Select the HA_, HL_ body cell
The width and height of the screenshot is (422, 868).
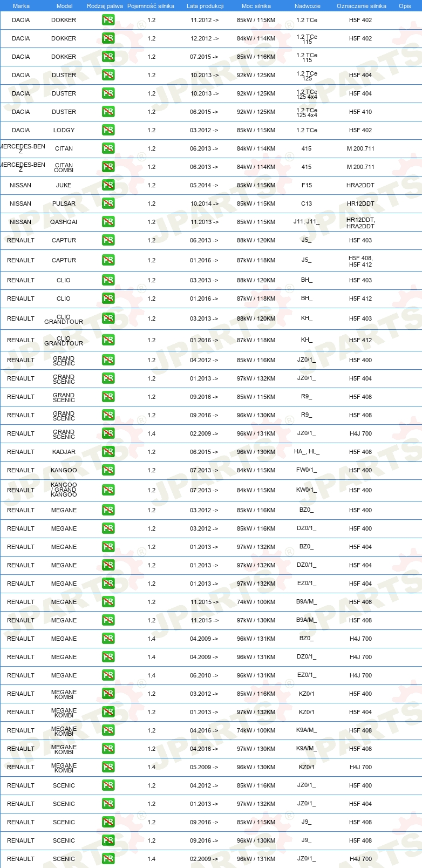(x=307, y=452)
